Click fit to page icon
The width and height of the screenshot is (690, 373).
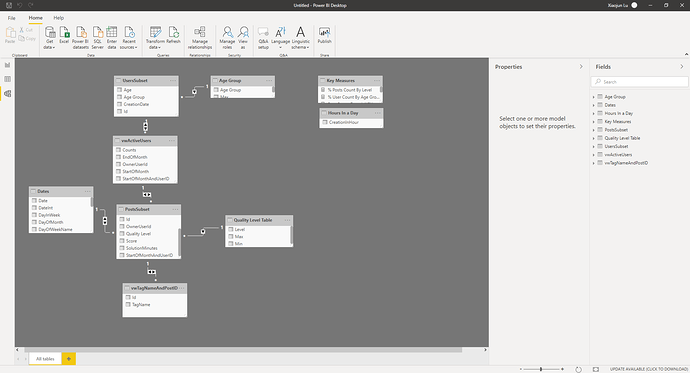(x=596, y=369)
